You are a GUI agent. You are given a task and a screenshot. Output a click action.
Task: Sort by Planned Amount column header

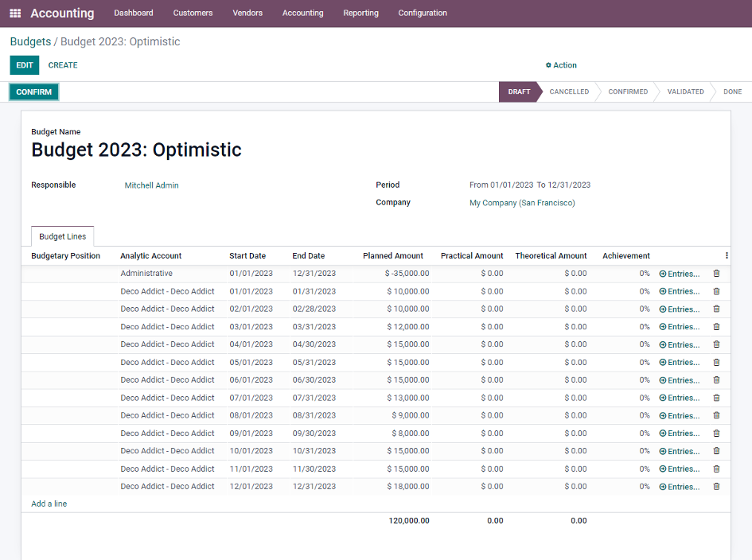pyautogui.click(x=393, y=255)
